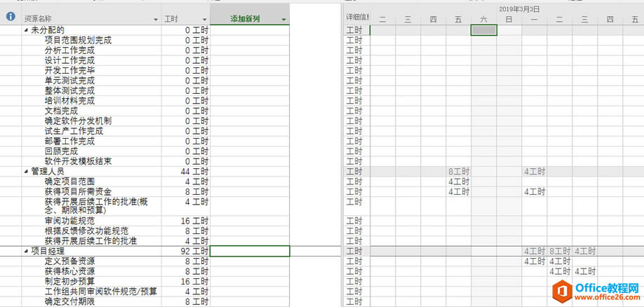The image size is (644, 307).
Task: Collapse the 管理人员 resource group
Action: pos(26,171)
